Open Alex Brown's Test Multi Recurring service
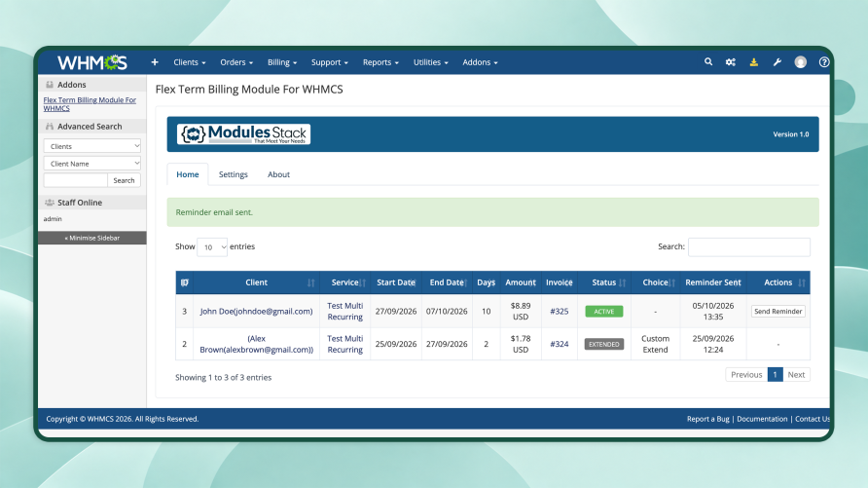The height and width of the screenshot is (488, 868). tap(344, 344)
